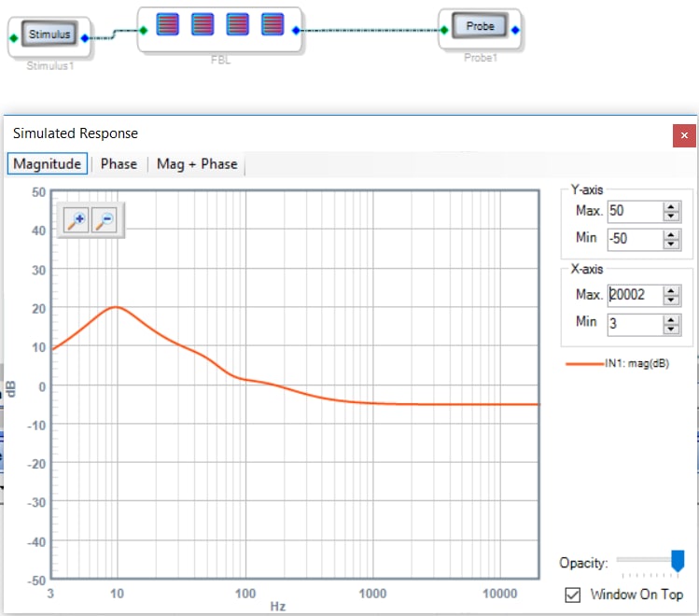The height and width of the screenshot is (616, 699).
Task: Select the first filter block in FBL
Action: [x=168, y=24]
